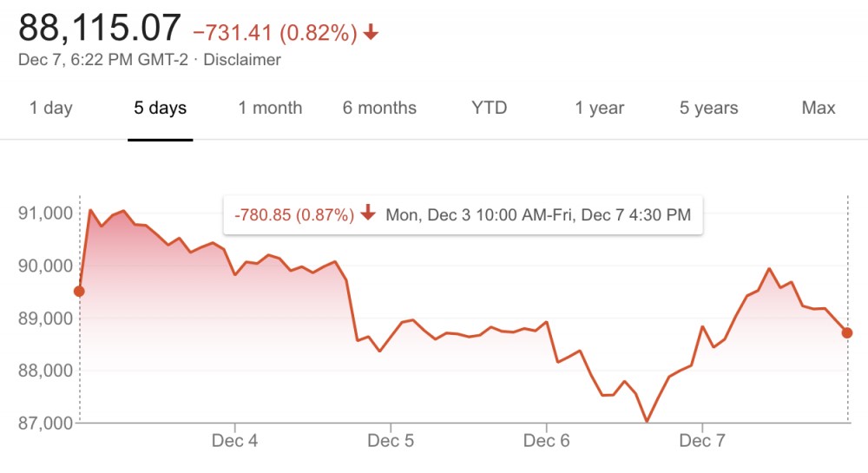
Task: Switch to the 5 days tab
Action: 160,108
